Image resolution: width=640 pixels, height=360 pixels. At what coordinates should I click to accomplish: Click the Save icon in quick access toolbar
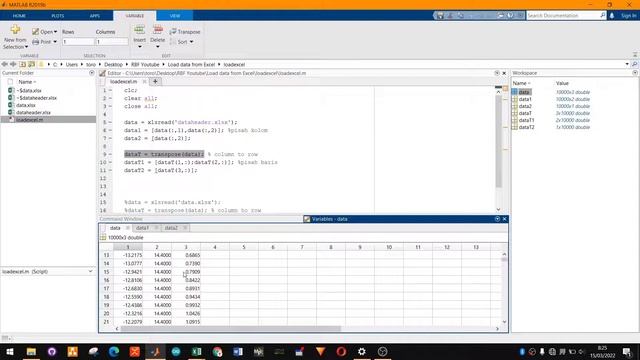point(440,16)
